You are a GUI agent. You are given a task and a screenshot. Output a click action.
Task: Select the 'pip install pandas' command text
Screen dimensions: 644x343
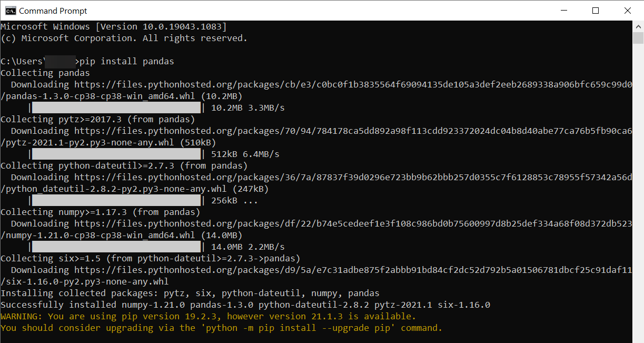click(126, 61)
